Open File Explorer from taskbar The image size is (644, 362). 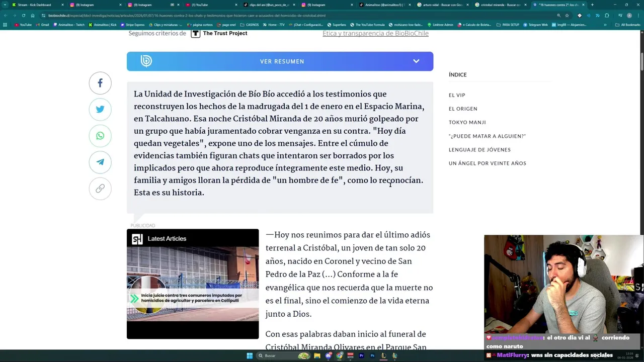click(317, 355)
